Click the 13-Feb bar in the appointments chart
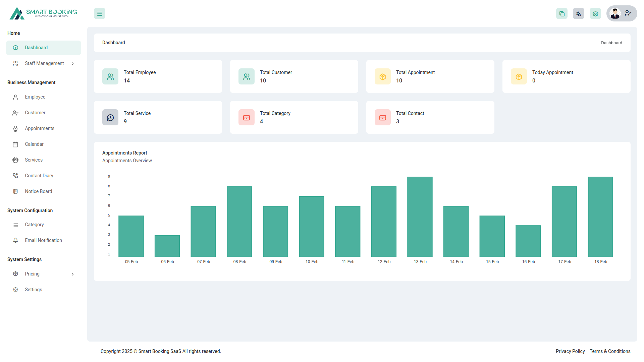 click(420, 216)
